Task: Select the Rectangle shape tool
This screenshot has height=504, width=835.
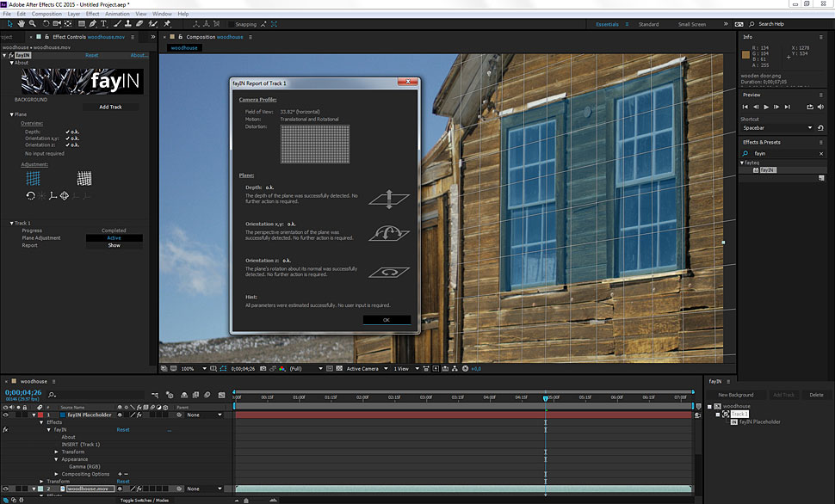Action: 82,24
